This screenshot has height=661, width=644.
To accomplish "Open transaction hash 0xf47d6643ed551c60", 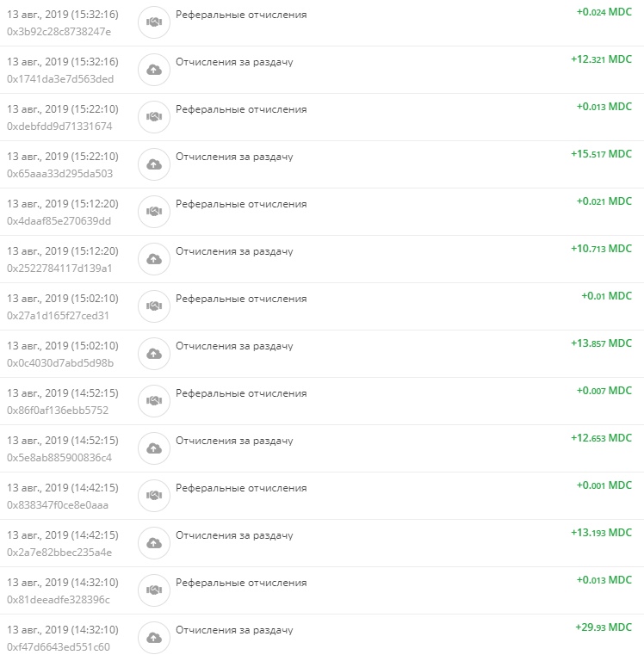I will click(x=59, y=647).
